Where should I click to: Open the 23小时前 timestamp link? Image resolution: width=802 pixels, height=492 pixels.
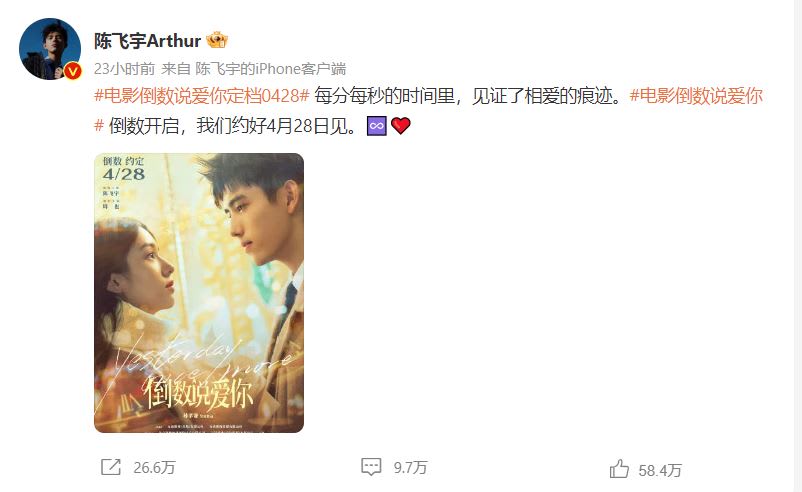click(x=124, y=69)
